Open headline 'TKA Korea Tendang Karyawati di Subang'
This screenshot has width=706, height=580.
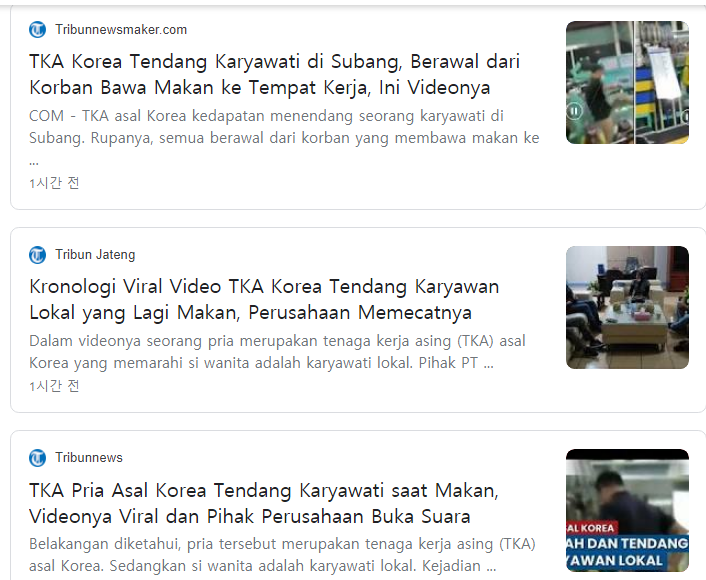click(274, 73)
